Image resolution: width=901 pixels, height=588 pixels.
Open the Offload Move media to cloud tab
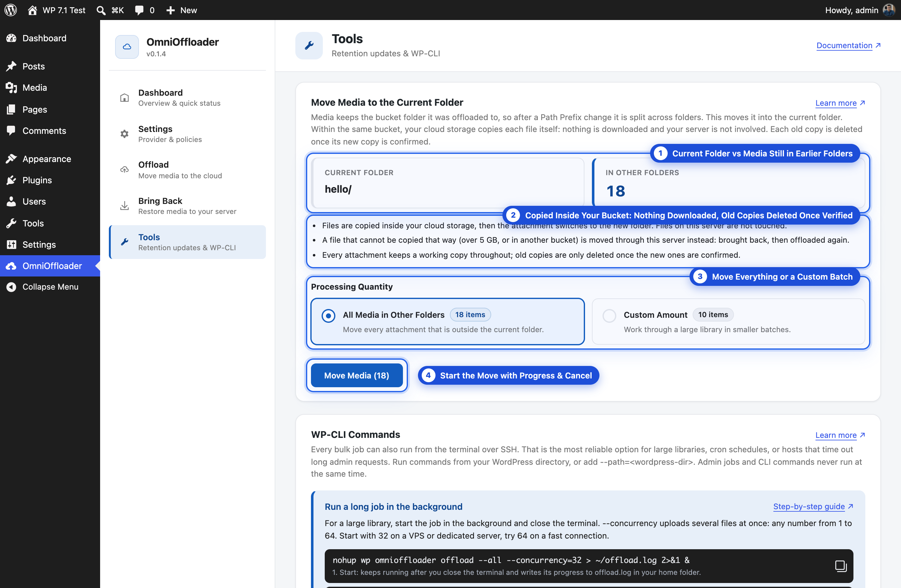[187, 170]
